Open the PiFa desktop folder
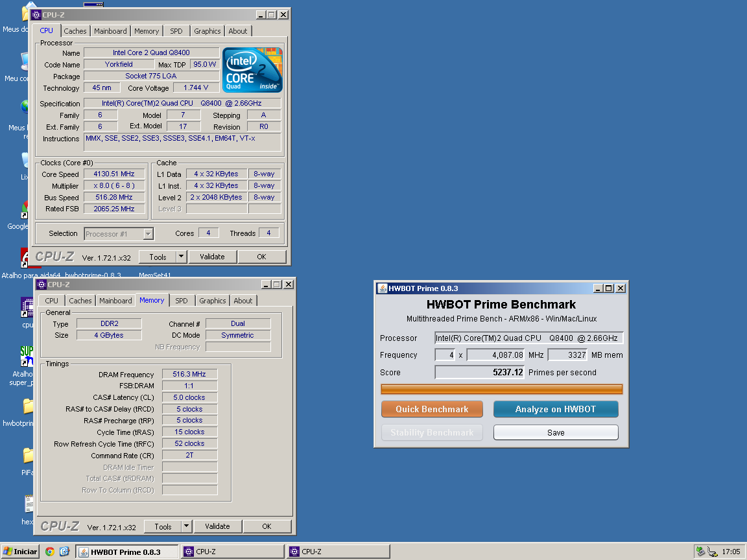 (x=28, y=456)
